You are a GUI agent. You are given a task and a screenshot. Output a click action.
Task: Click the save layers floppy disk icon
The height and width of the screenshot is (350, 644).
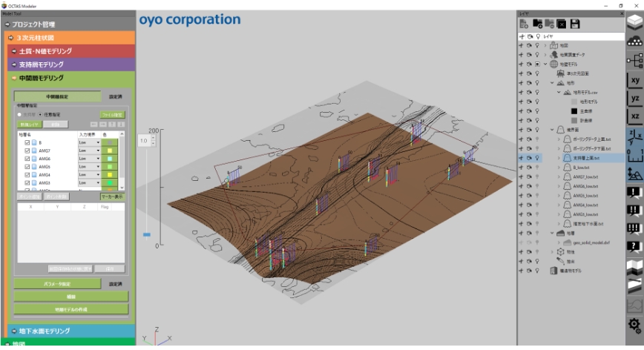click(x=575, y=24)
